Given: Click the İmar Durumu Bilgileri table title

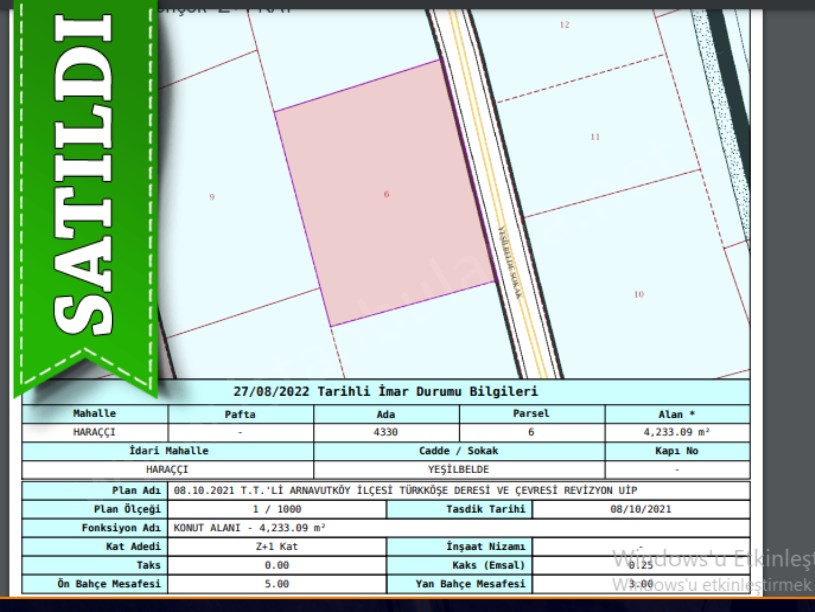Looking at the screenshot, I should 385,392.
